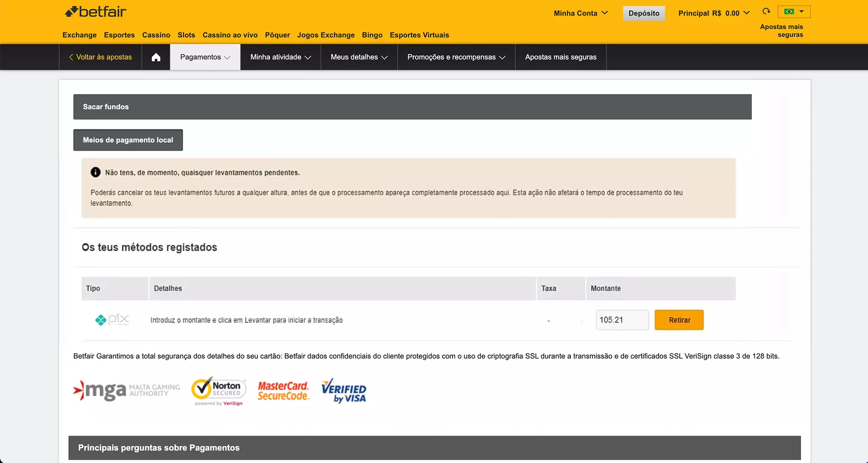Image resolution: width=868 pixels, height=463 pixels.
Task: Open the MGA Malta Gaming Authority logo
Action: (126, 391)
